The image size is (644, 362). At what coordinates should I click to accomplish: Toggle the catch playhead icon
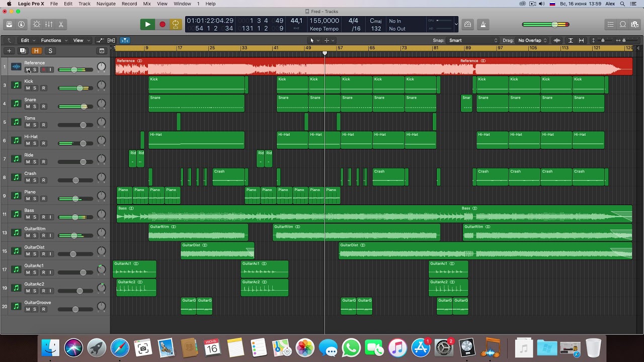pos(125,40)
